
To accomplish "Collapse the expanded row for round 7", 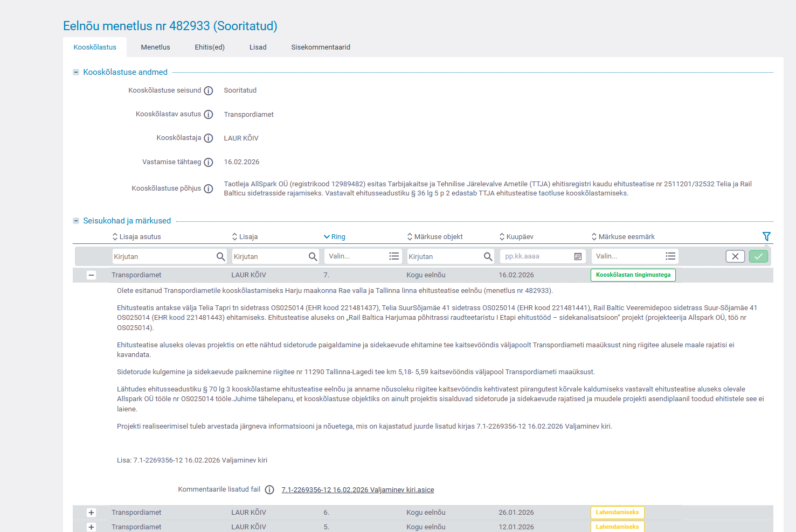I will pyautogui.click(x=92, y=275).
